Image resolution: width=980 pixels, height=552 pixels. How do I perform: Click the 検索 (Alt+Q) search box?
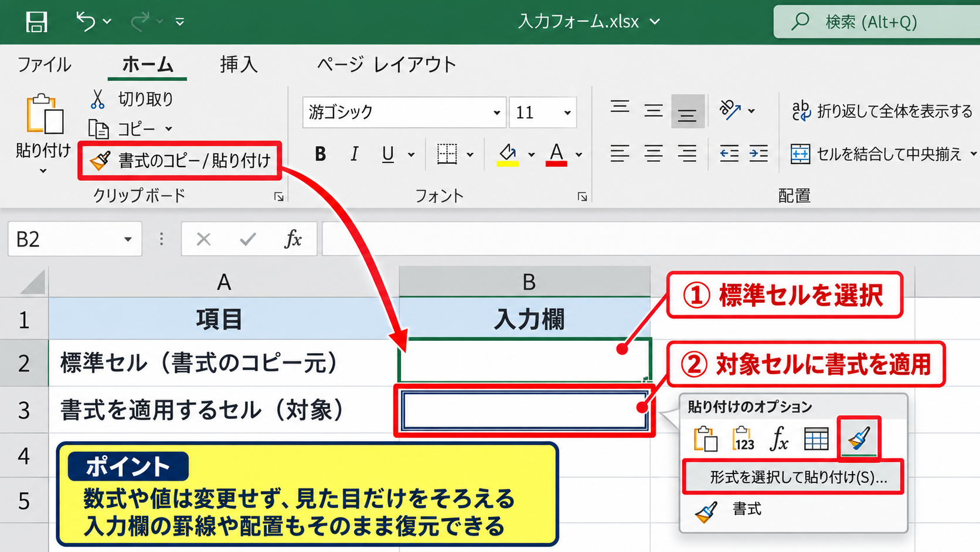click(x=877, y=22)
